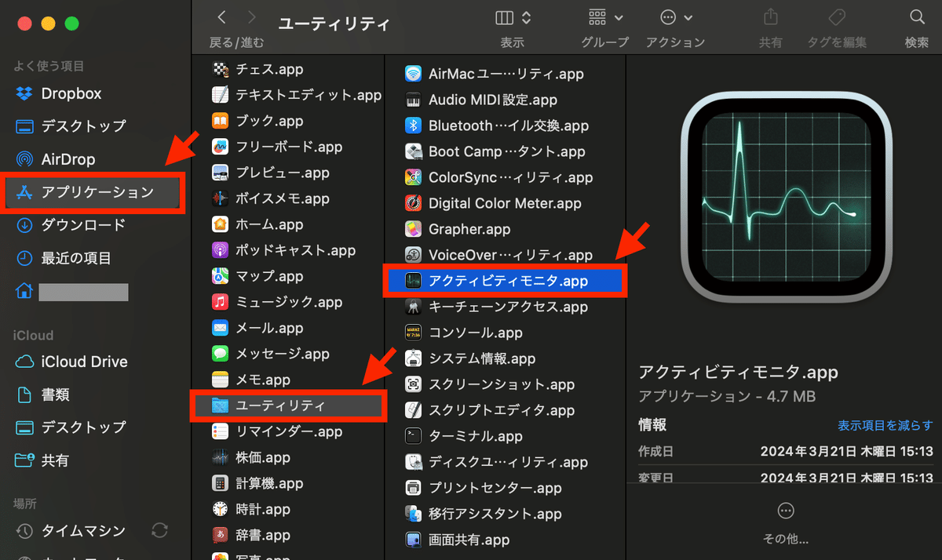The width and height of the screenshot is (942, 560).
Task: Click ホーム.app house icon
Action: point(221,224)
